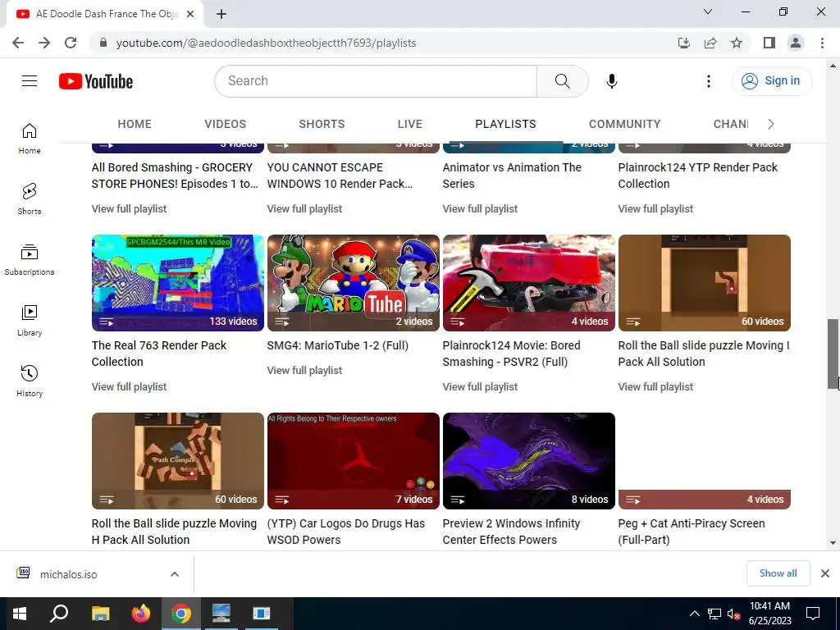Close the downloads bar
This screenshot has width=840, height=630.
point(825,573)
